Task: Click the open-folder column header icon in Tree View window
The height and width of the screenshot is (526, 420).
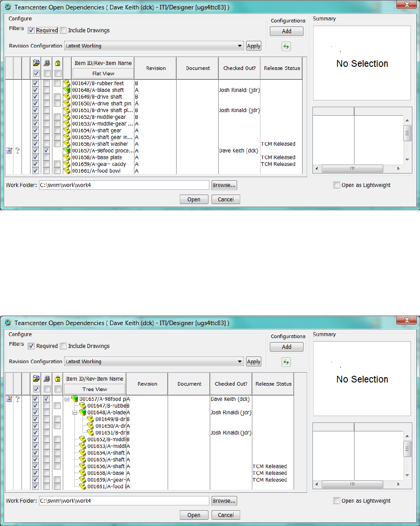Action: click(x=36, y=378)
